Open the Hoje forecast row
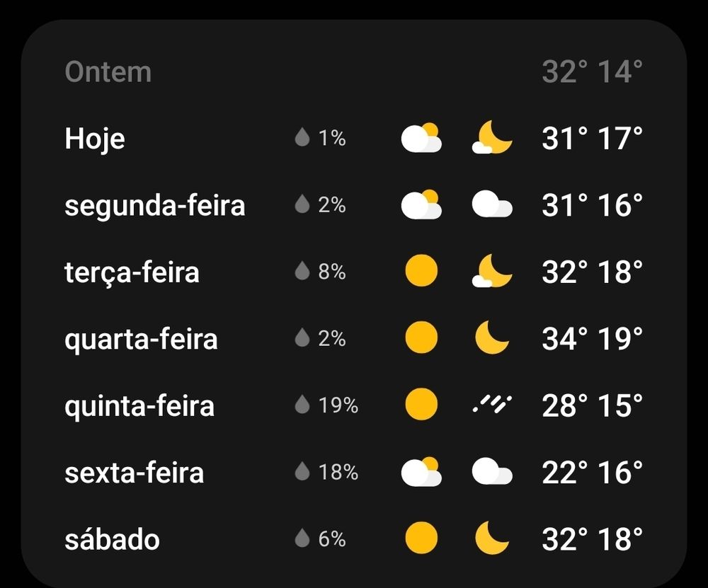Screen dimensions: 708x588 (353, 138)
